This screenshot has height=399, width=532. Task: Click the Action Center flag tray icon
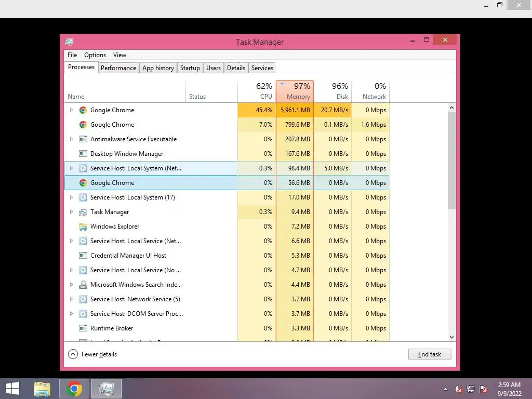pyautogui.click(x=483, y=389)
